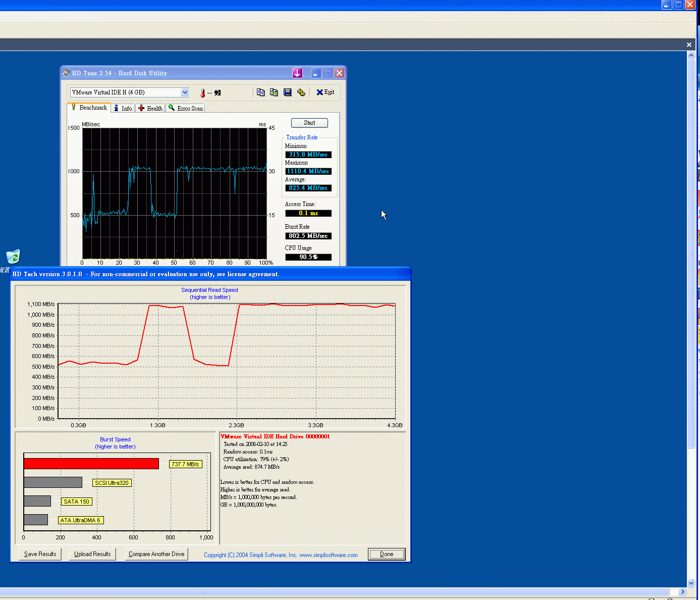
Task: Click the CPU utilization: 79% line
Action: click(x=256, y=459)
